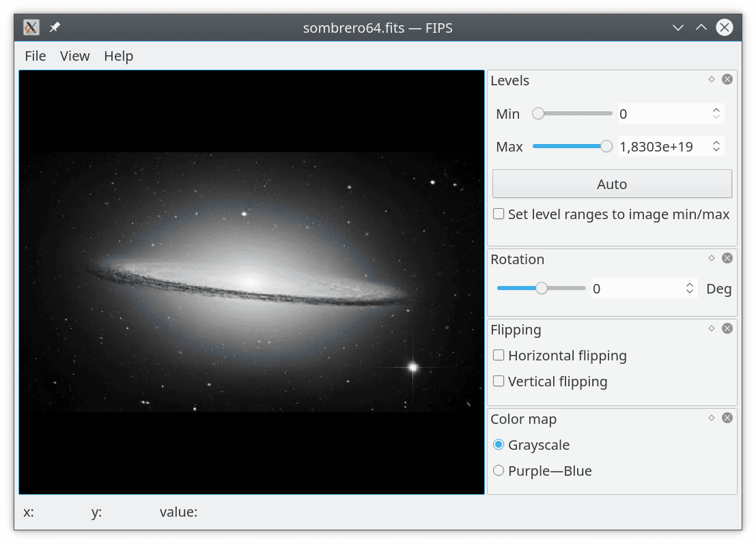Float the Color map panel

coord(712,418)
